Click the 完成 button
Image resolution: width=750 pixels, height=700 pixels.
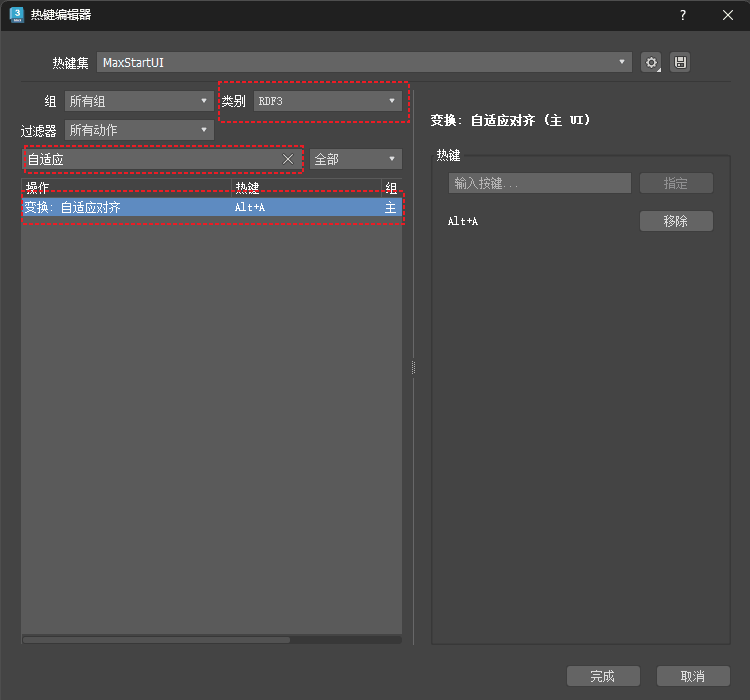point(602,676)
